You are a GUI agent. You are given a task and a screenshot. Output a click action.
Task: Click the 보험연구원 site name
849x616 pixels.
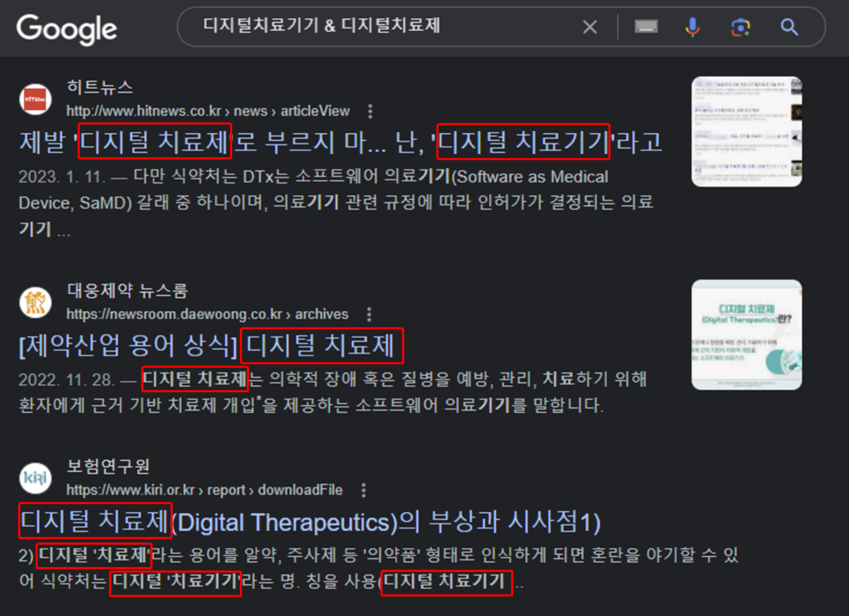point(108,466)
